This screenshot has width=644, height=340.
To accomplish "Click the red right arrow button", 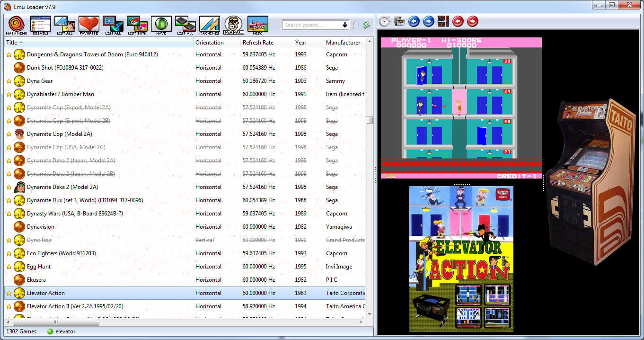I will point(472,21).
